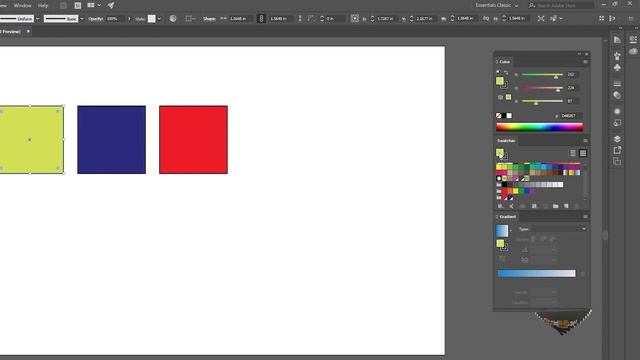Screen dimensions: 640x360
Task: Click the Fill box in Color panel
Action: pyautogui.click(x=500, y=81)
